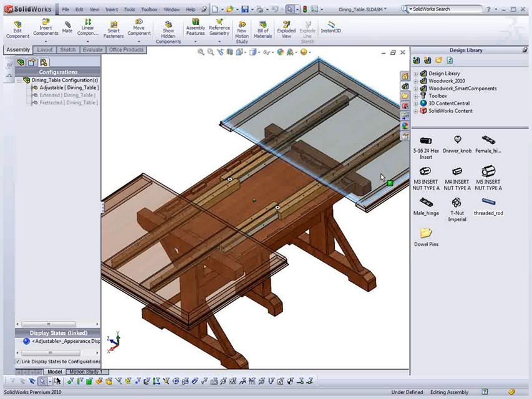The width and height of the screenshot is (532, 399).
Task: Open the Motion Study 1 tab
Action: click(x=85, y=372)
